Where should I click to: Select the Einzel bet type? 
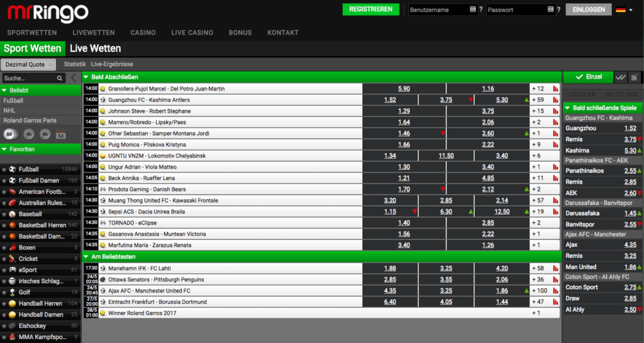(x=588, y=77)
